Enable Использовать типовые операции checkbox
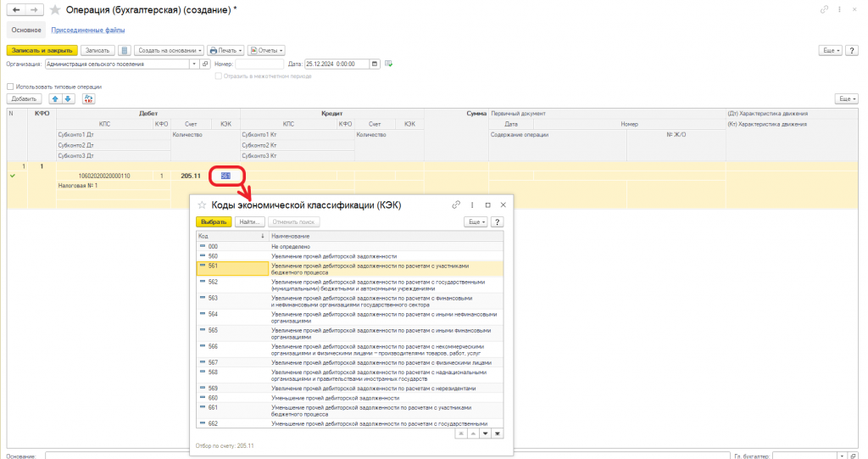This screenshot has width=868, height=459. point(10,87)
